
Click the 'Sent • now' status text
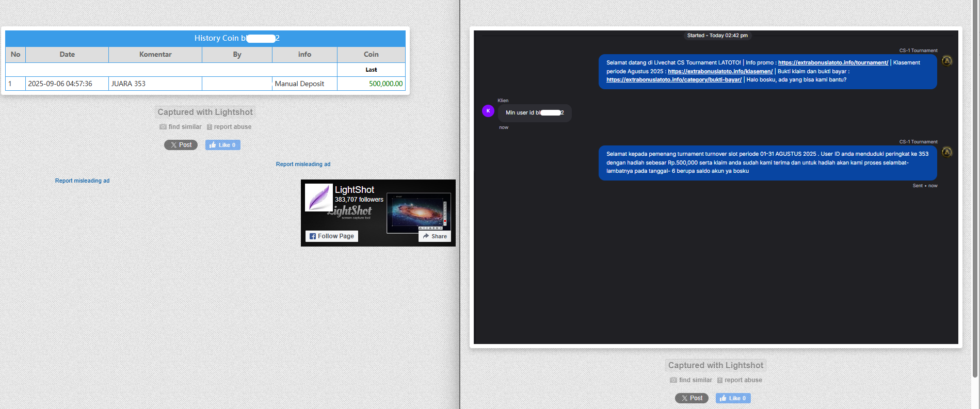[925, 186]
